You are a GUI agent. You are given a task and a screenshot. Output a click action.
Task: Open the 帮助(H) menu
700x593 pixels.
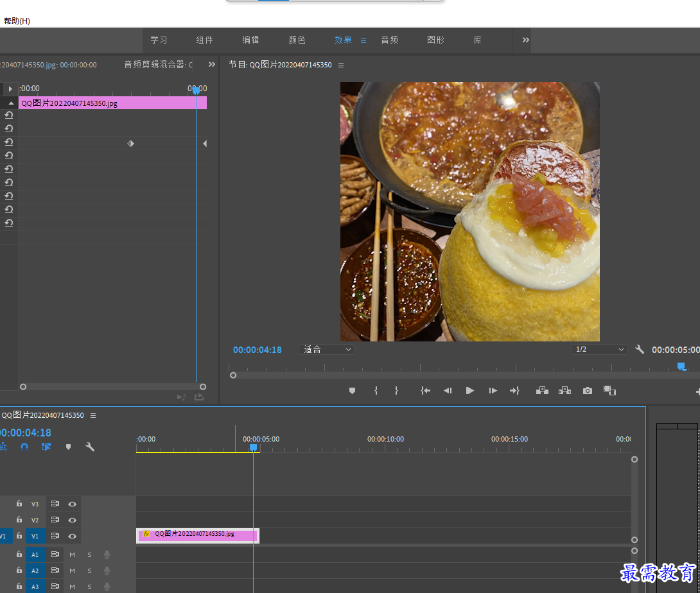(17, 21)
